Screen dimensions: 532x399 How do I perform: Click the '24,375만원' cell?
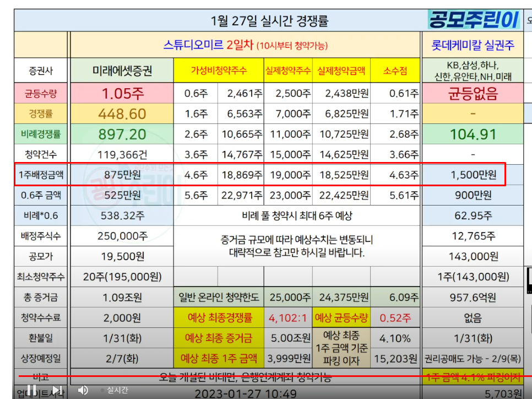tap(341, 298)
